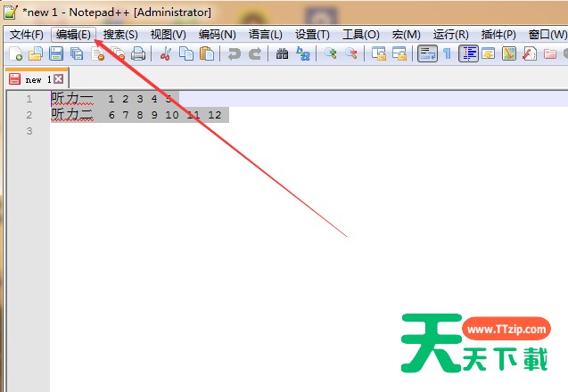Place cursor on empty line 3
Screen dimensions: 568x392
[308, 131]
